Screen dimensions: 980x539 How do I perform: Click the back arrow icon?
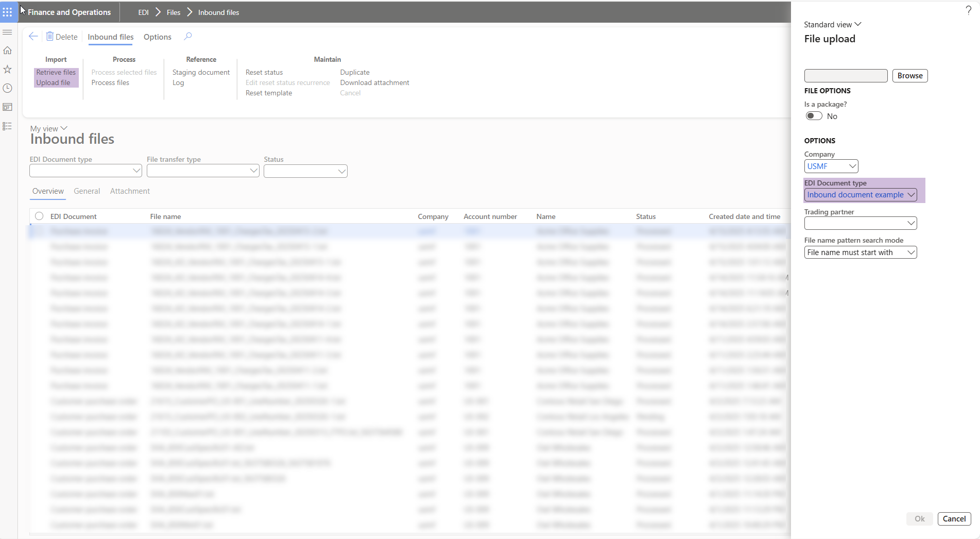[x=33, y=37]
